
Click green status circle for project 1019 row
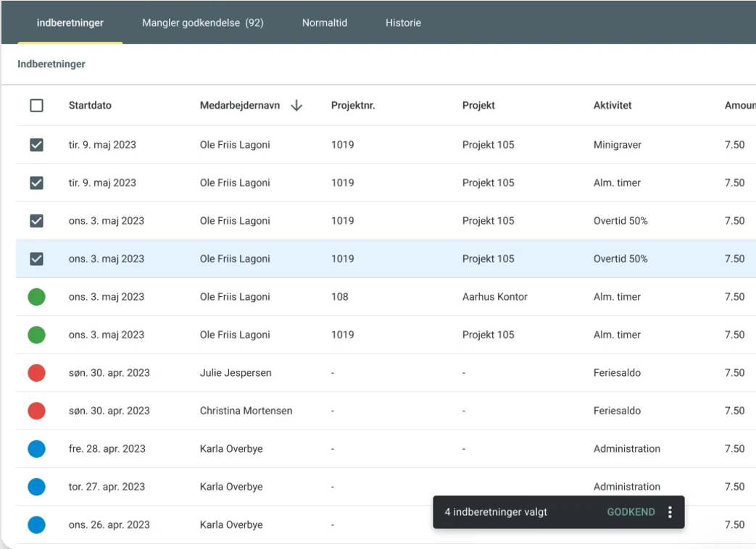pyautogui.click(x=36, y=335)
